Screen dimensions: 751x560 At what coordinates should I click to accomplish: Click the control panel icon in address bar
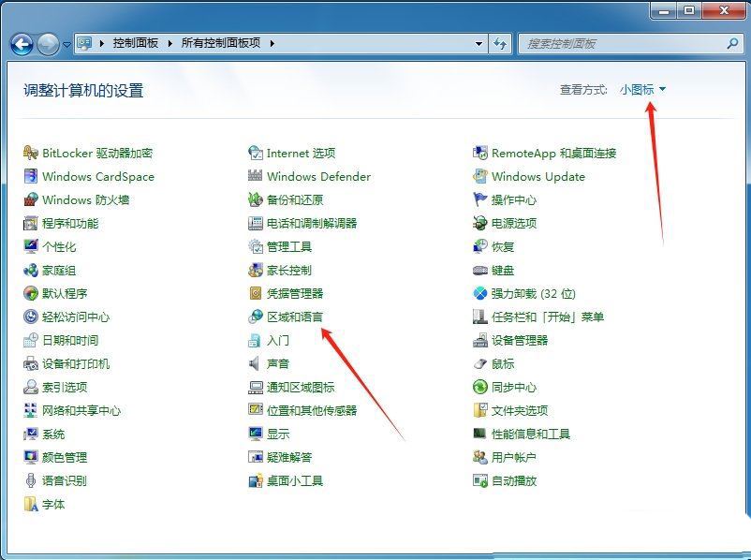click(x=85, y=44)
